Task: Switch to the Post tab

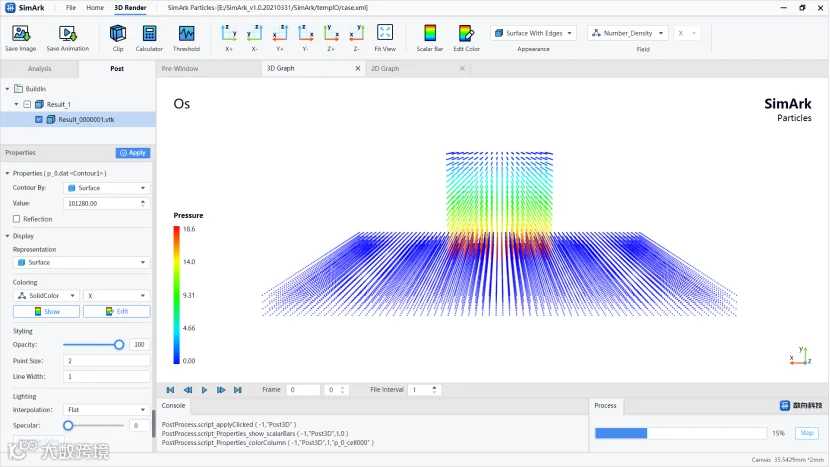Action: coord(117,68)
